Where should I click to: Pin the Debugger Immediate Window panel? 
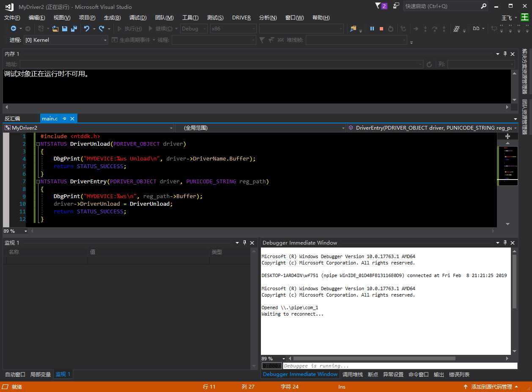pyautogui.click(x=505, y=242)
